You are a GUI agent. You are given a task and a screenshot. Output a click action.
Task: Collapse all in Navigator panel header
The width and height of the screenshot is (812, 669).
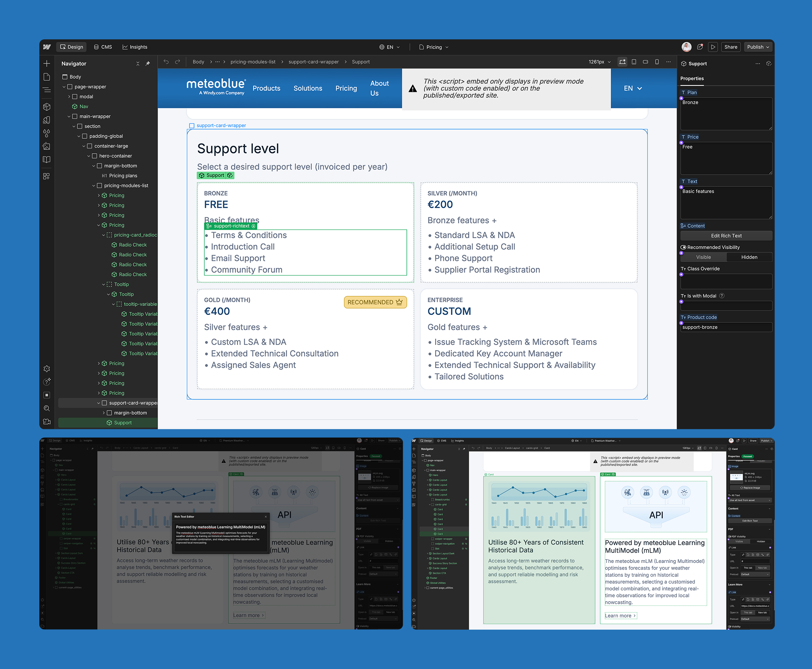138,63
